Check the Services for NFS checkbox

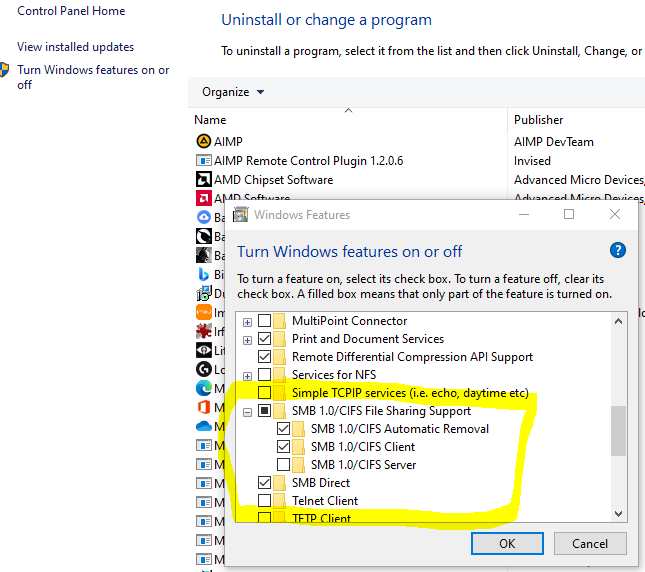coord(264,375)
